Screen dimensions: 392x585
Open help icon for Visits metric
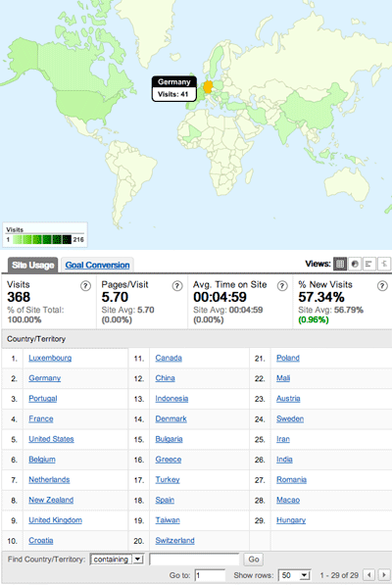tap(86, 286)
